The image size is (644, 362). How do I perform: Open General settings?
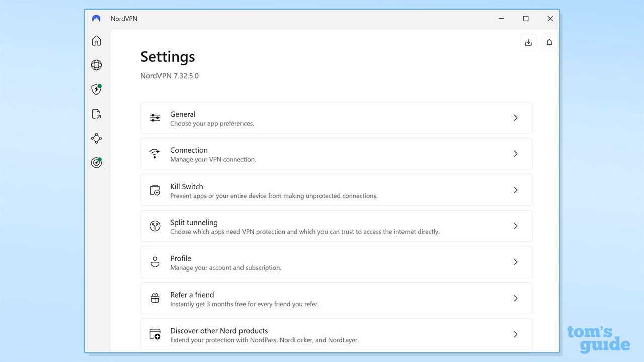tap(336, 118)
